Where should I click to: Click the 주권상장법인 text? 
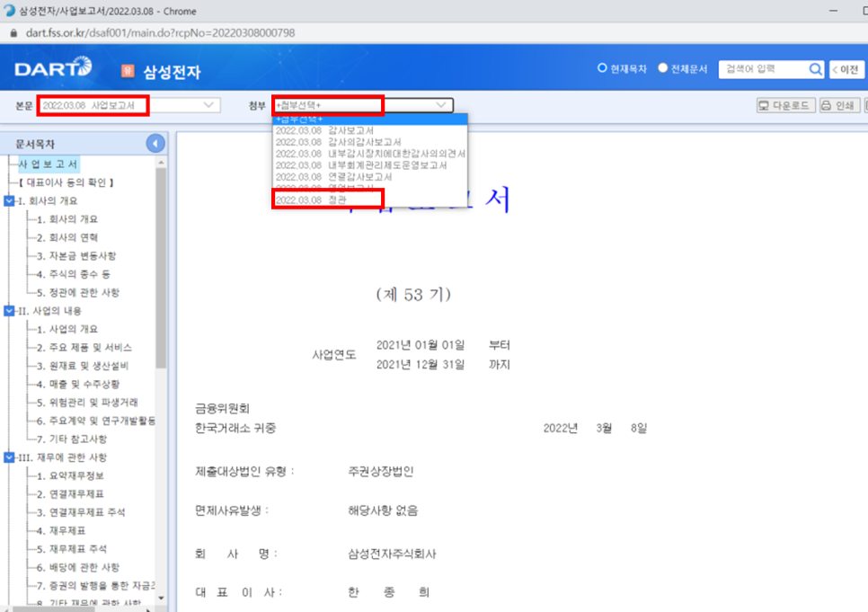click(x=381, y=471)
